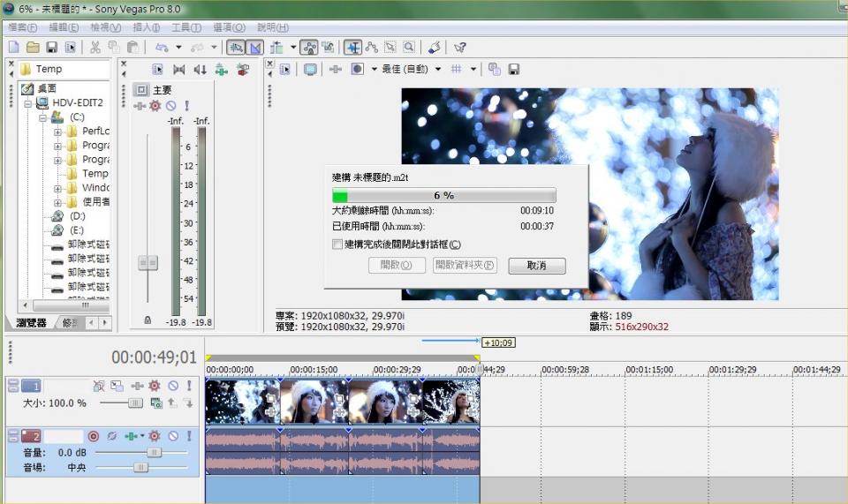This screenshot has height=504, width=848.
Task: Toggle Bypass Motion Blur on track 1
Action: pyautogui.click(x=99, y=386)
